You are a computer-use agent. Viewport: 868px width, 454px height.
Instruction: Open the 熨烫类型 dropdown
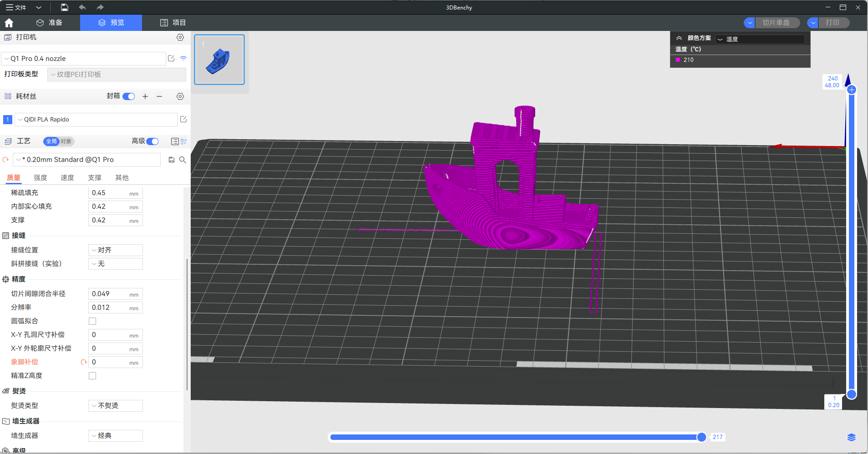(x=116, y=406)
